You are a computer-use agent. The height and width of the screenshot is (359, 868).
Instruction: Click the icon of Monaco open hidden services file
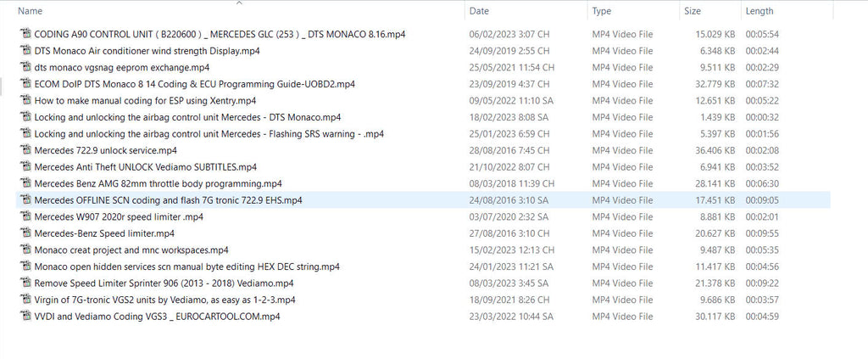tap(25, 266)
